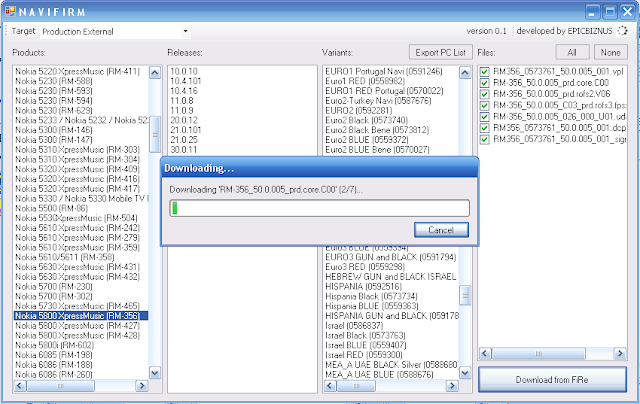Click the download progress bar
The width and height of the screenshot is (640, 404).
(320, 208)
